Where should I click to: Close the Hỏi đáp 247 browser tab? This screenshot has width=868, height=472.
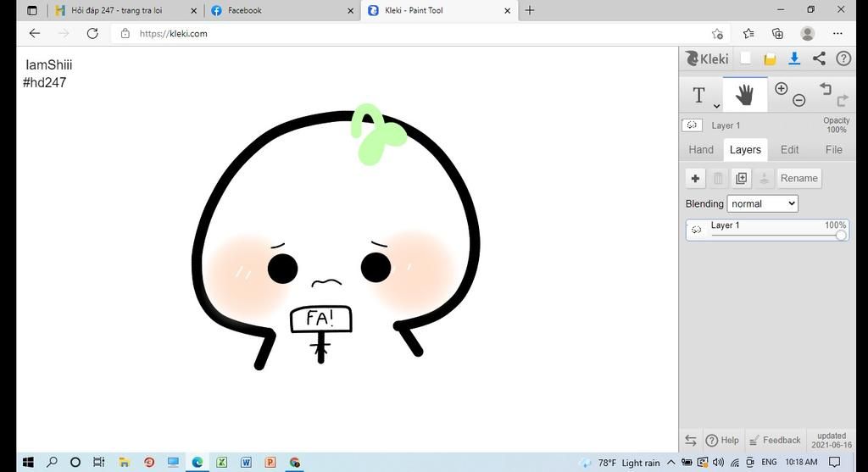coord(194,10)
